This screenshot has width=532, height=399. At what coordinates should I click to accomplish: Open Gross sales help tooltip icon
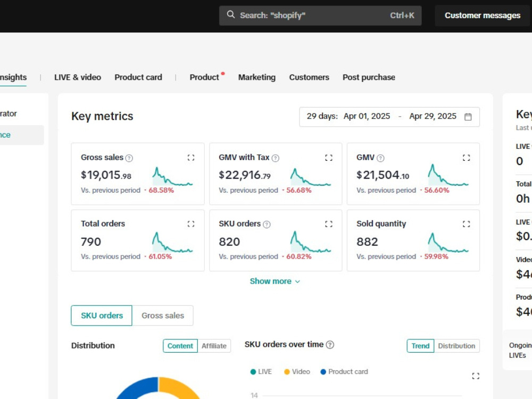coord(129,158)
